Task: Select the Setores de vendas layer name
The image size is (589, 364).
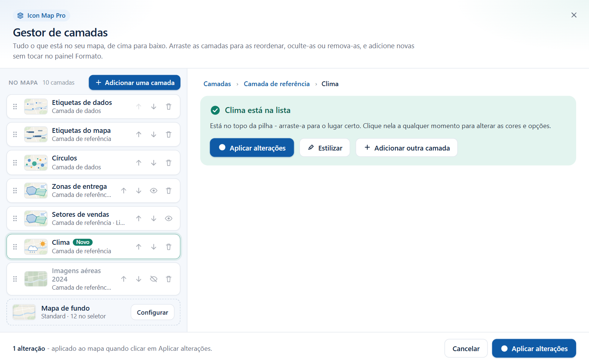Action: [x=80, y=215]
